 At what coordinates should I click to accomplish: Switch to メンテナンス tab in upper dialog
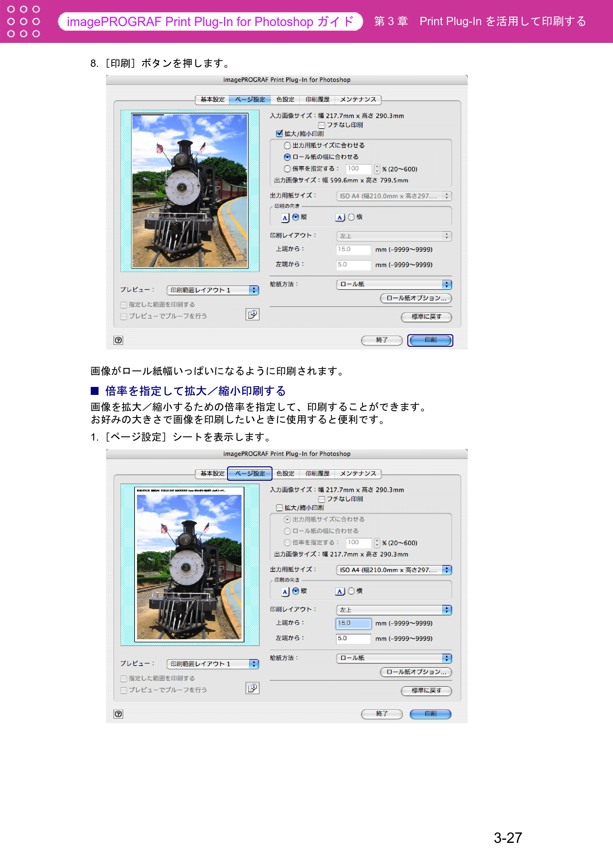click(358, 99)
